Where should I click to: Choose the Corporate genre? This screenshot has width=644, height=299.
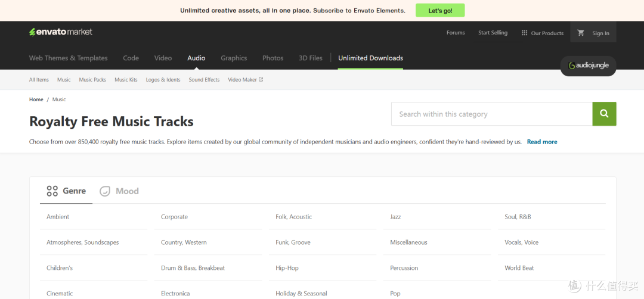tap(174, 217)
